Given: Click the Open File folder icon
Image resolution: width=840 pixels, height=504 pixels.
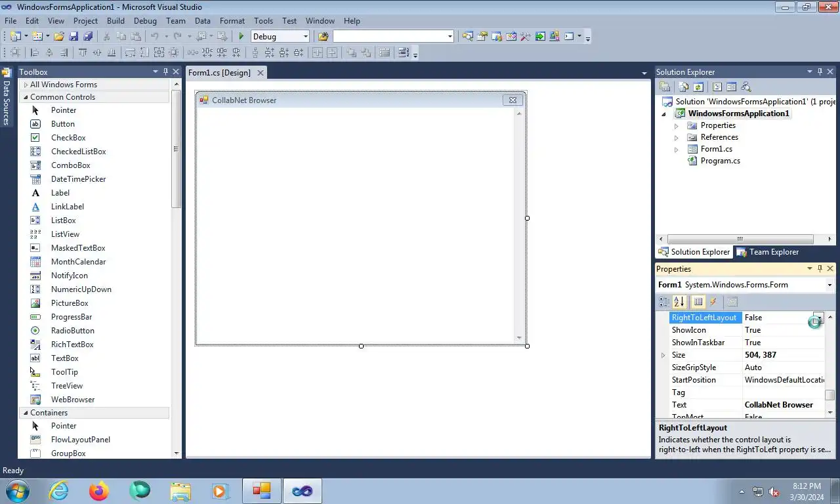Looking at the screenshot, I should (59, 37).
